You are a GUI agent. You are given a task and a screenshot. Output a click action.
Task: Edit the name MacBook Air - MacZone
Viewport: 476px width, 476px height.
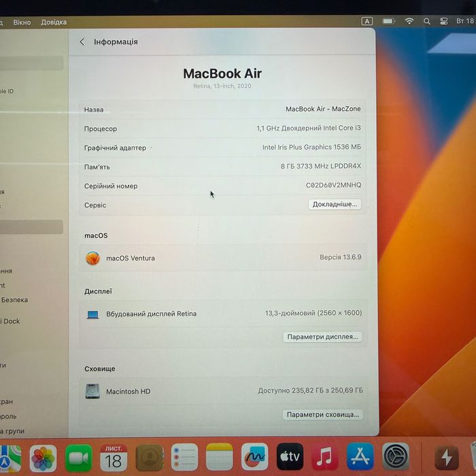click(323, 109)
